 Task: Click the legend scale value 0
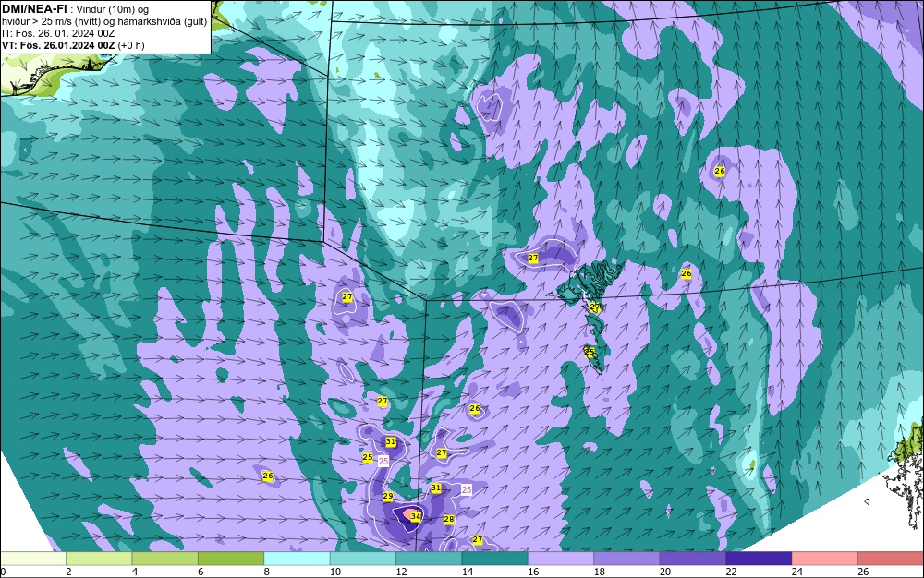(x=3, y=572)
